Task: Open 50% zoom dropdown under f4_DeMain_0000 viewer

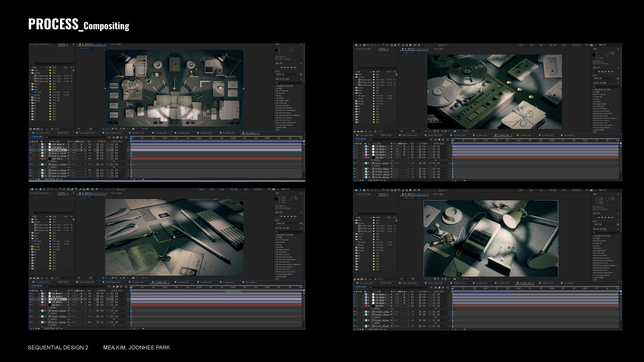Action: click(x=404, y=131)
